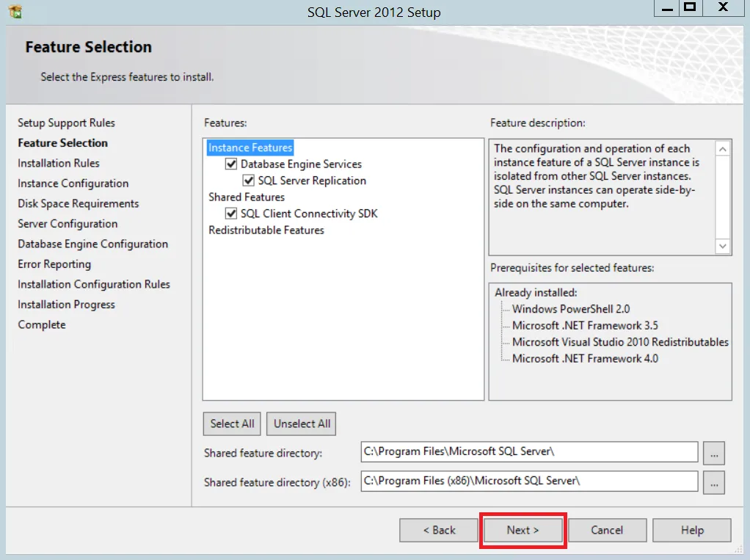Select Database Engine Configuration step
This screenshot has height=560, width=750.
tap(92, 244)
